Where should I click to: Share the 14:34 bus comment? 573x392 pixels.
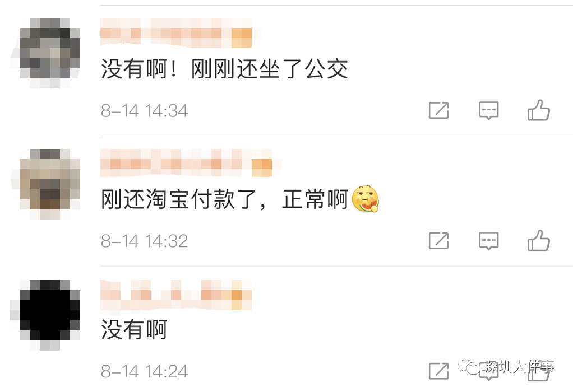click(x=438, y=110)
